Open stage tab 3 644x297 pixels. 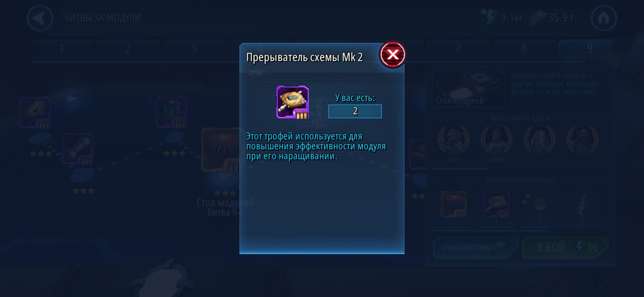coord(193,49)
